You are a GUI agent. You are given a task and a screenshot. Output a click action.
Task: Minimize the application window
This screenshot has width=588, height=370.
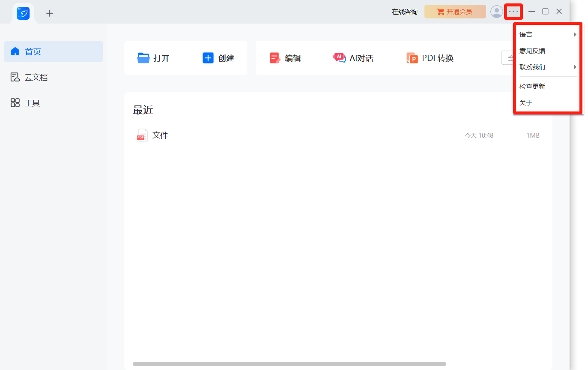click(x=531, y=12)
